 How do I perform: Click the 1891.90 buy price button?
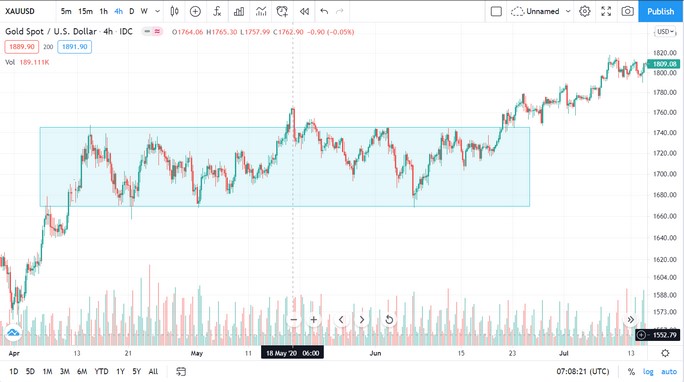tap(75, 47)
